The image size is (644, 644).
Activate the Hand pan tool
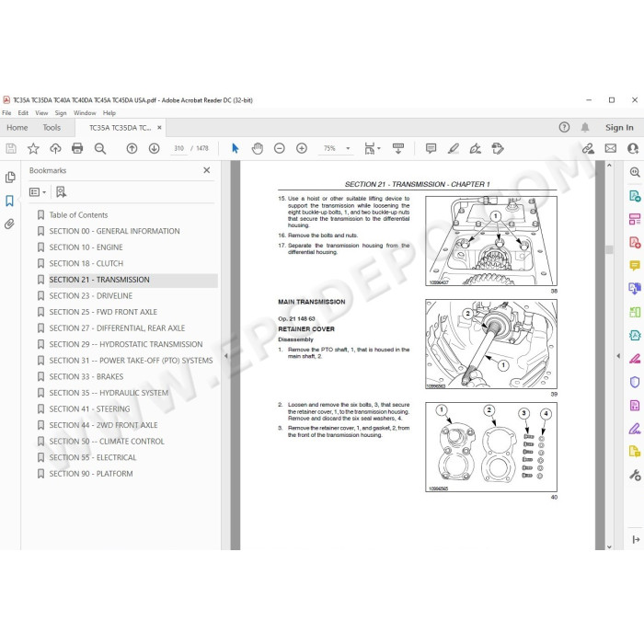[x=258, y=148]
